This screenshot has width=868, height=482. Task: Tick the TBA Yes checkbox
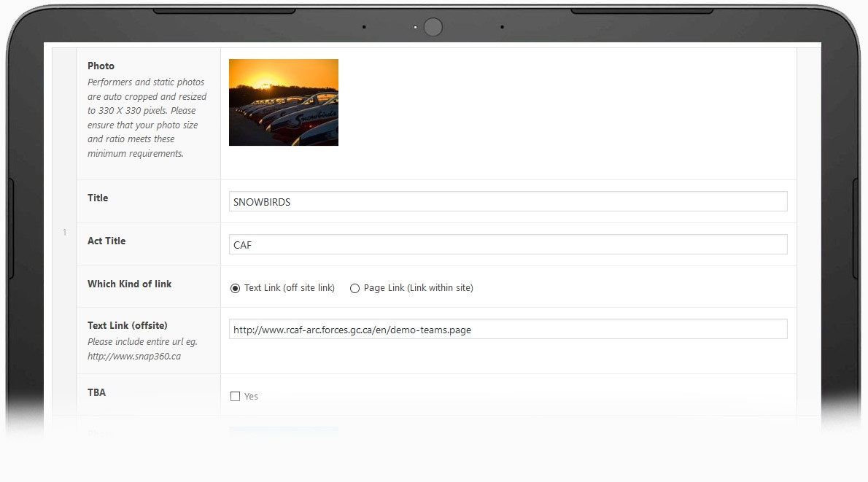(236, 396)
